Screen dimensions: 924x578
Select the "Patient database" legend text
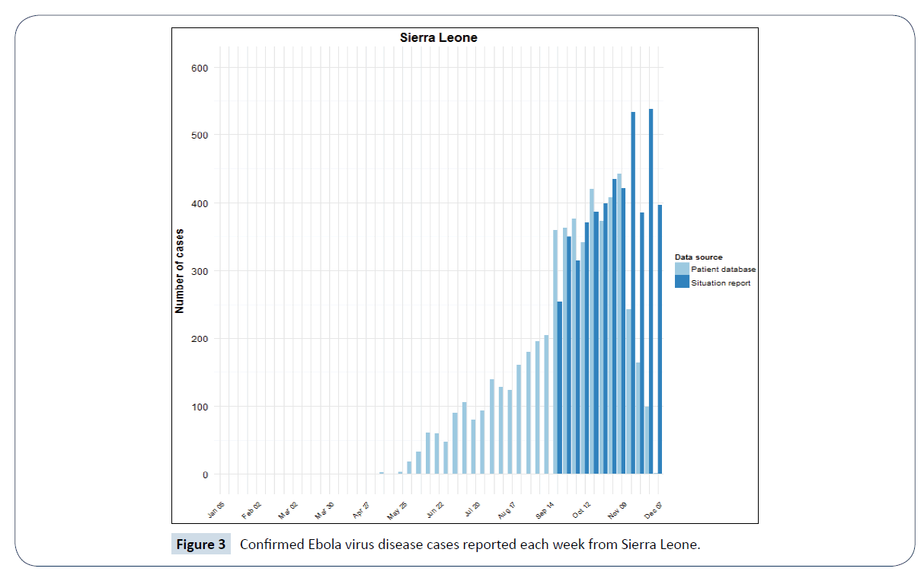pyautogui.click(x=723, y=269)
